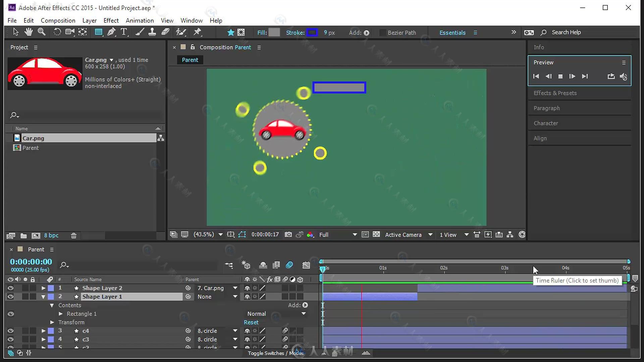Click the Stroke color swatch in toolbar

tap(313, 32)
